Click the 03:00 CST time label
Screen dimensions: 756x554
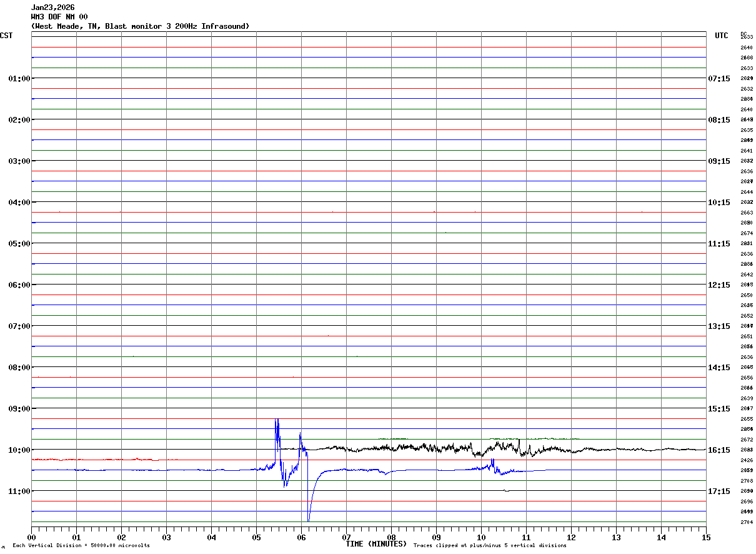[19, 161]
